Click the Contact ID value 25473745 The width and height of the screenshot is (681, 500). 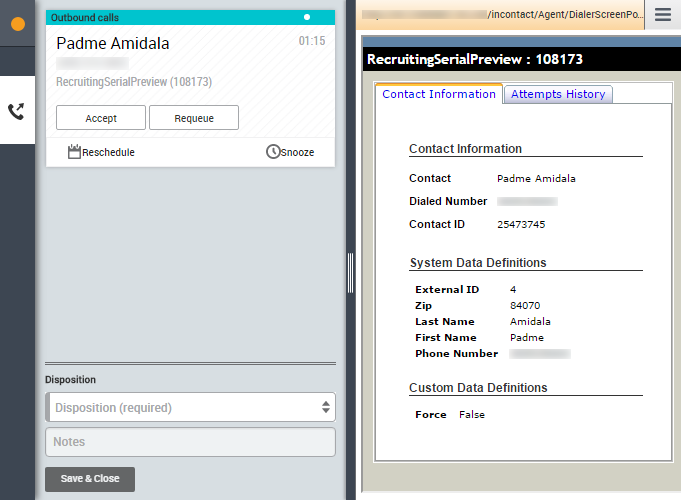[x=521, y=225]
